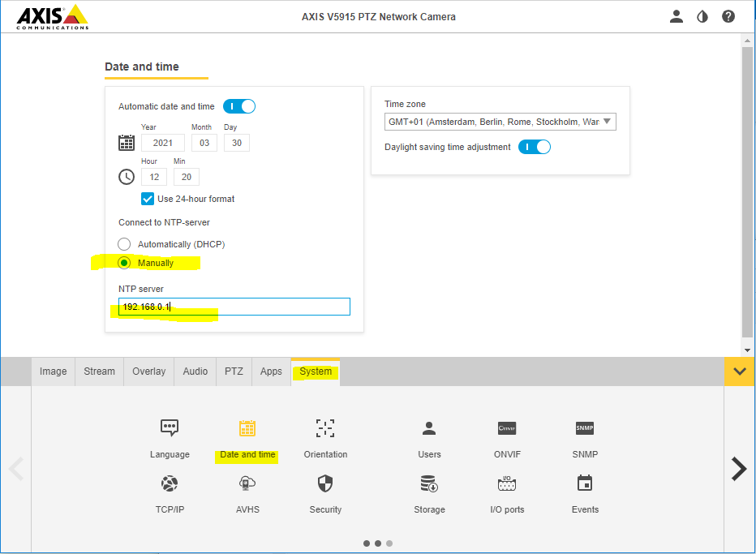This screenshot has height=554, width=756.
Task: Open the user account icon
Action: pos(677,17)
